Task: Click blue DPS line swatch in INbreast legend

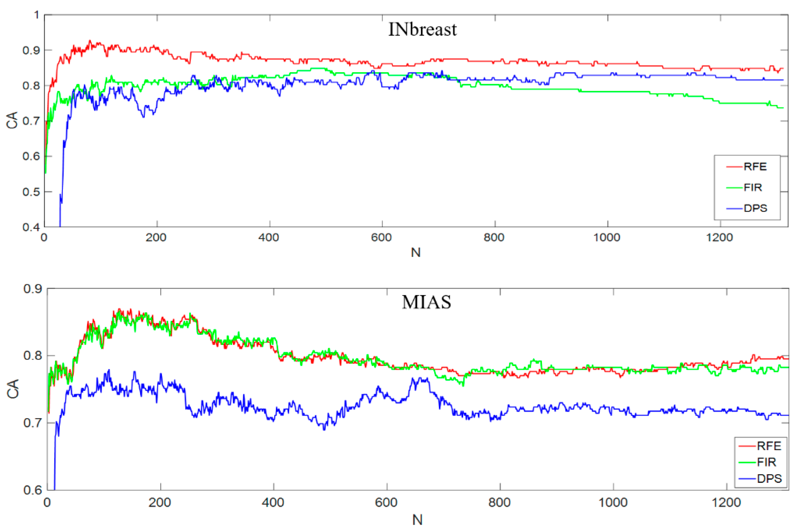Action: point(734,208)
